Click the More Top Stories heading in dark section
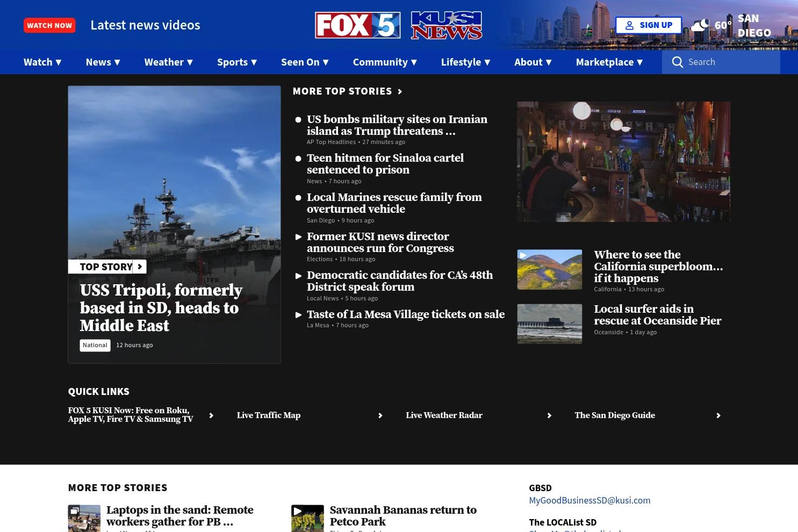The height and width of the screenshot is (532, 798). (x=342, y=91)
